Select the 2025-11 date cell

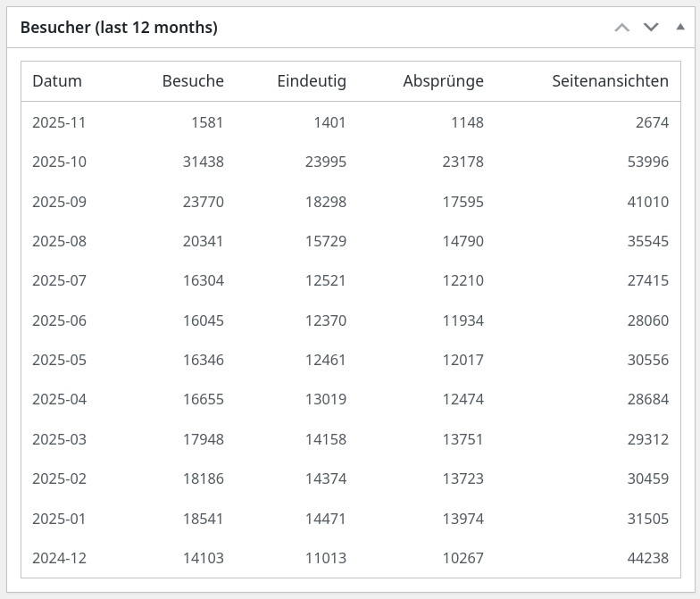pyautogui.click(x=59, y=122)
